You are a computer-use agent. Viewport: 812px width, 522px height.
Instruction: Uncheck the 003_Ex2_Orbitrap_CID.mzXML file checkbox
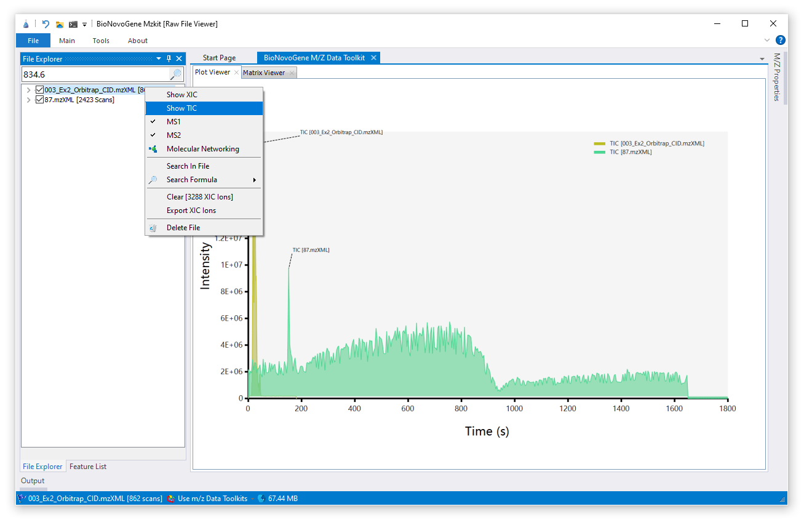tap(39, 90)
